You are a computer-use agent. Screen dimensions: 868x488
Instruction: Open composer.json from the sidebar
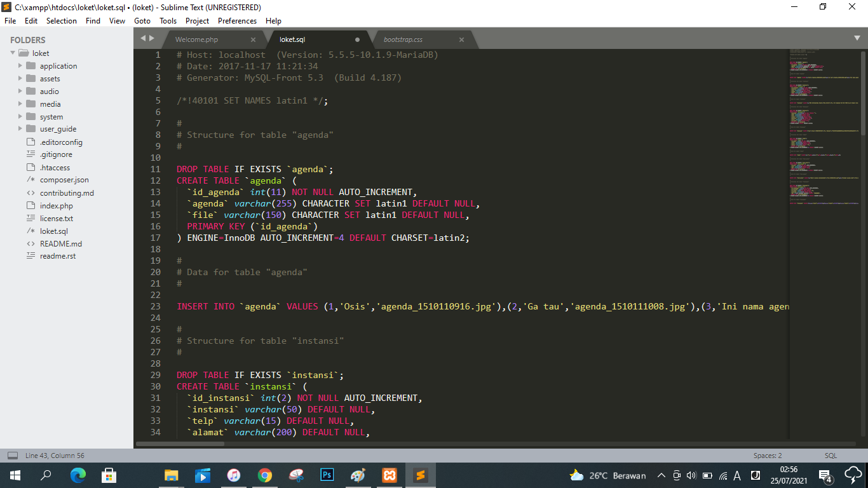coord(64,180)
